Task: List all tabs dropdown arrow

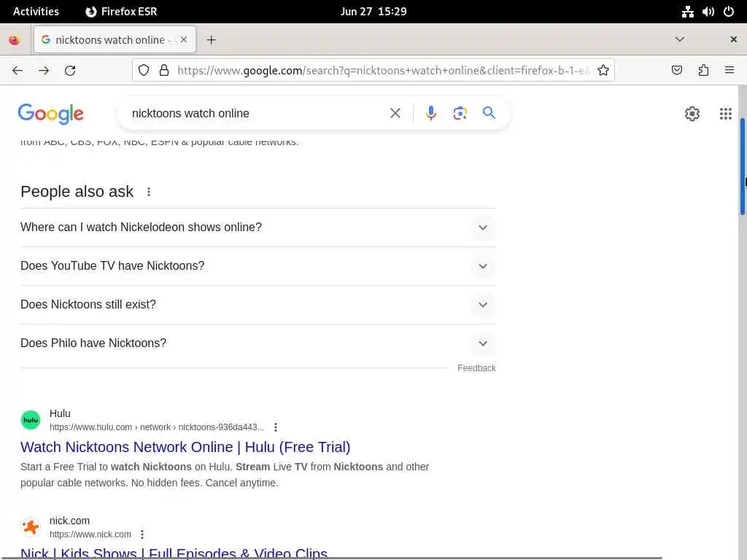Action: click(680, 39)
